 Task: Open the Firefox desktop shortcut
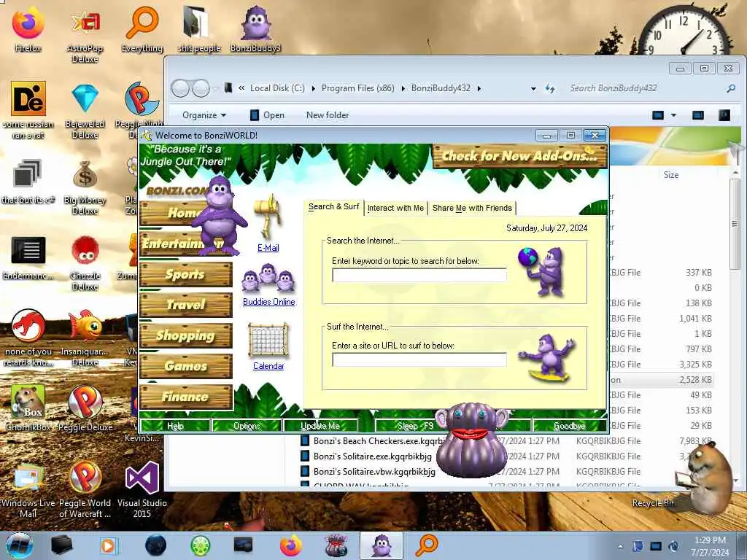point(28,24)
